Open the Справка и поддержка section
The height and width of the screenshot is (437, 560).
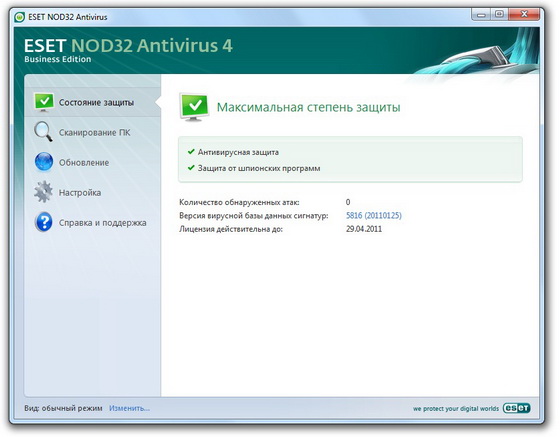92,222
